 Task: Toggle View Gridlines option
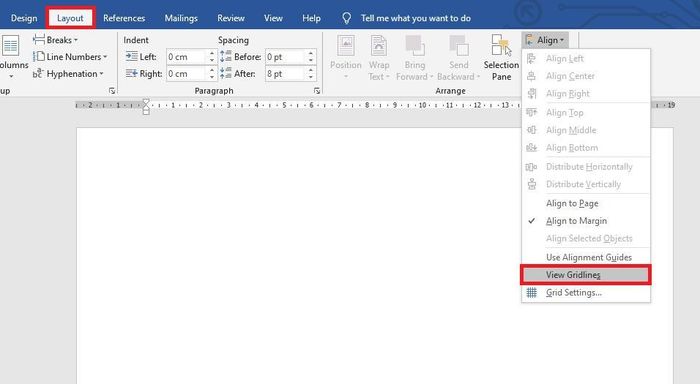(x=586, y=275)
